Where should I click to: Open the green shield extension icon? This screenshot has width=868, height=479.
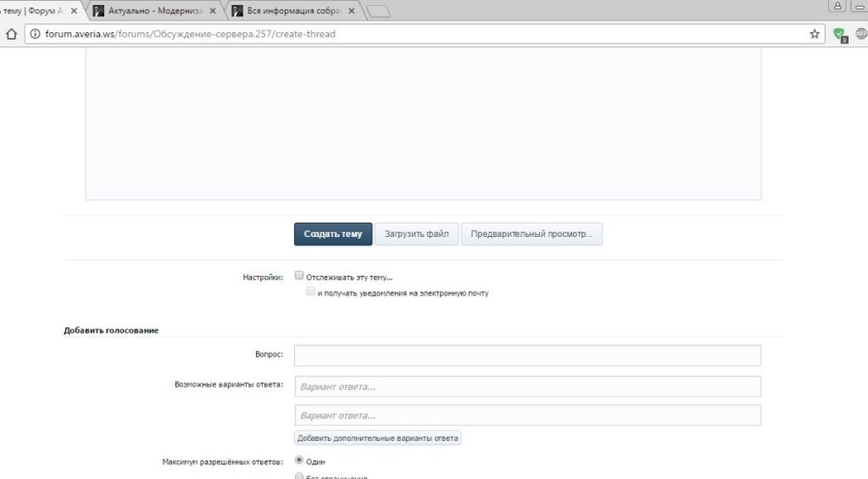[x=838, y=35]
